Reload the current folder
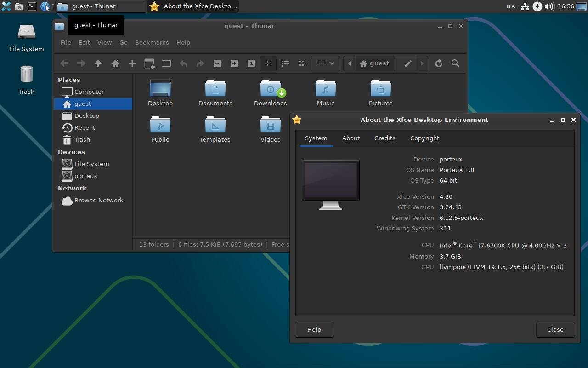The width and height of the screenshot is (588, 368). [x=439, y=63]
